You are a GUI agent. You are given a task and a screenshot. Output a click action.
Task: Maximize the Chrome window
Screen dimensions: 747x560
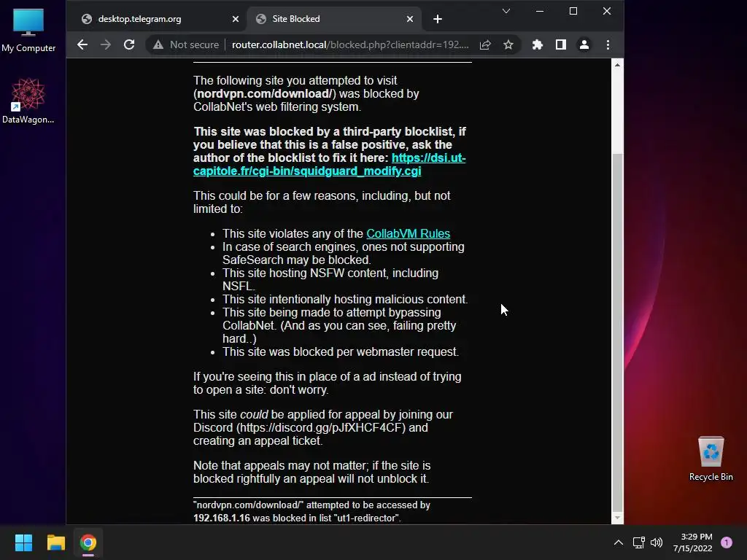coord(573,11)
